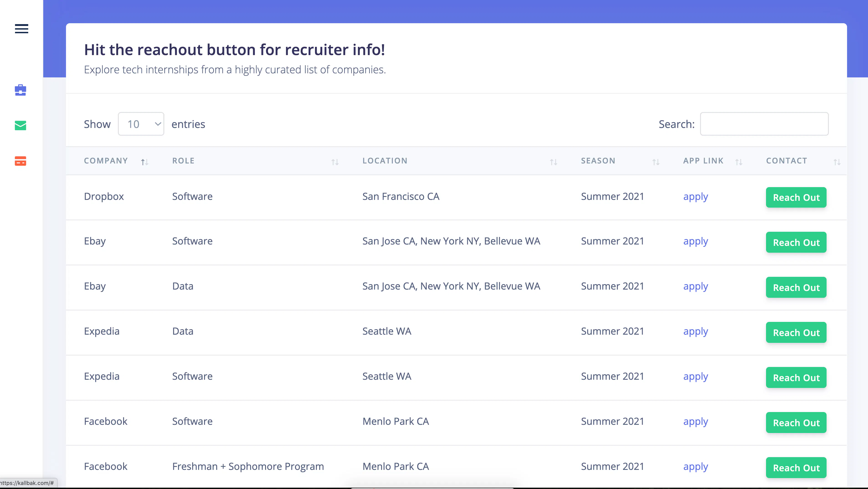Click the SEASON column header label

598,161
